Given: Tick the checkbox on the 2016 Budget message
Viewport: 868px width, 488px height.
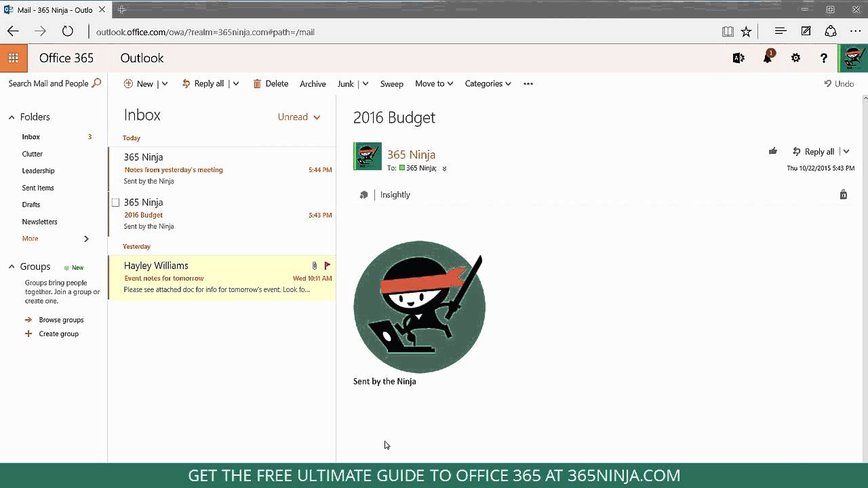Looking at the screenshot, I should pos(115,203).
